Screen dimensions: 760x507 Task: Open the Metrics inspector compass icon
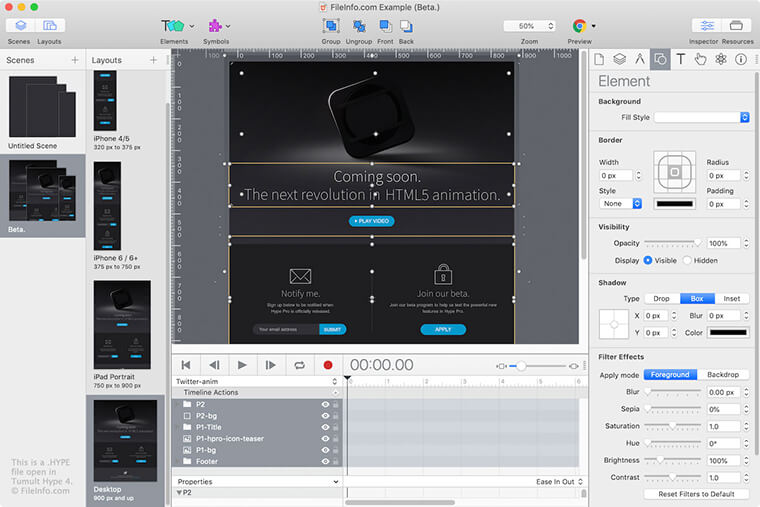[x=640, y=59]
